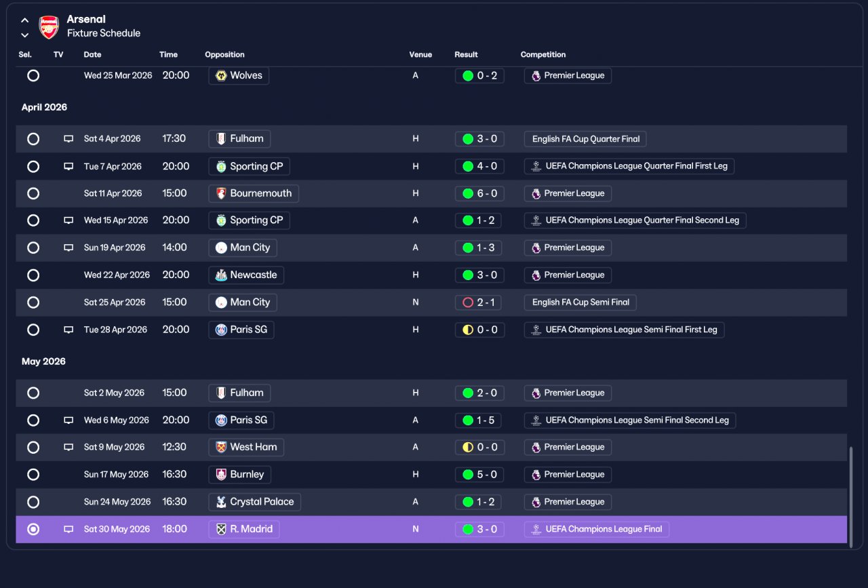Viewport: 868px width, 588px height.
Task: Select Man City 19 Apr fixture radio
Action: (33, 248)
